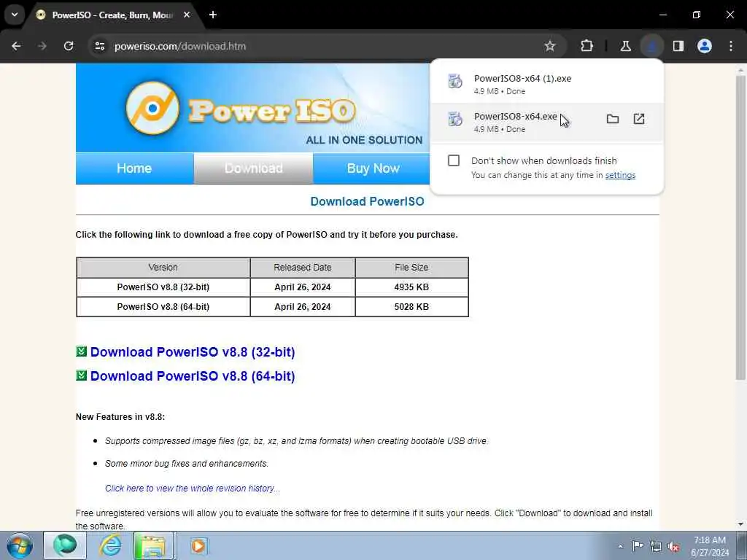The width and height of the screenshot is (747, 560).
Task: Click the browser forward arrow
Action: click(x=42, y=46)
